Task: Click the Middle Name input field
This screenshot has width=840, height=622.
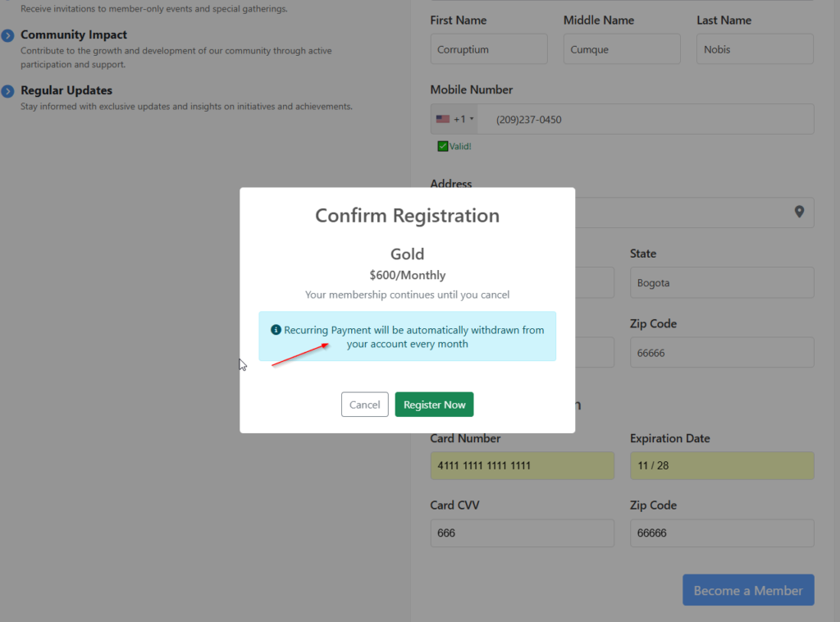Action: [x=621, y=49]
